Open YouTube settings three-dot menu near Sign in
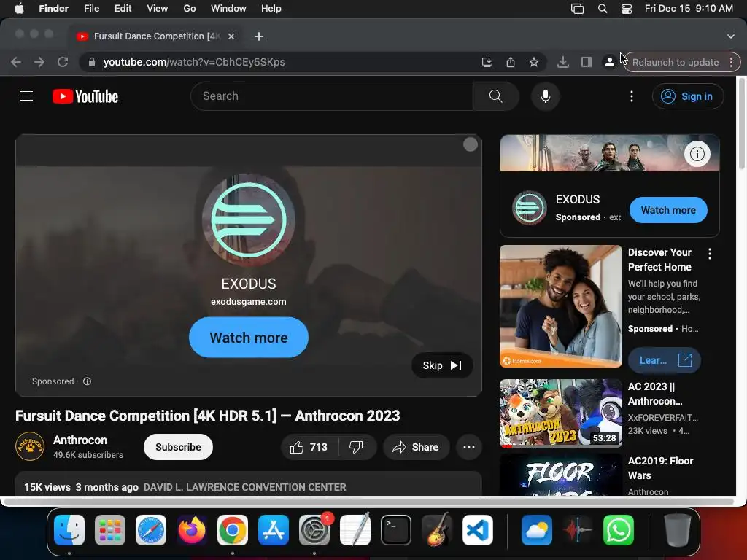 (x=632, y=96)
